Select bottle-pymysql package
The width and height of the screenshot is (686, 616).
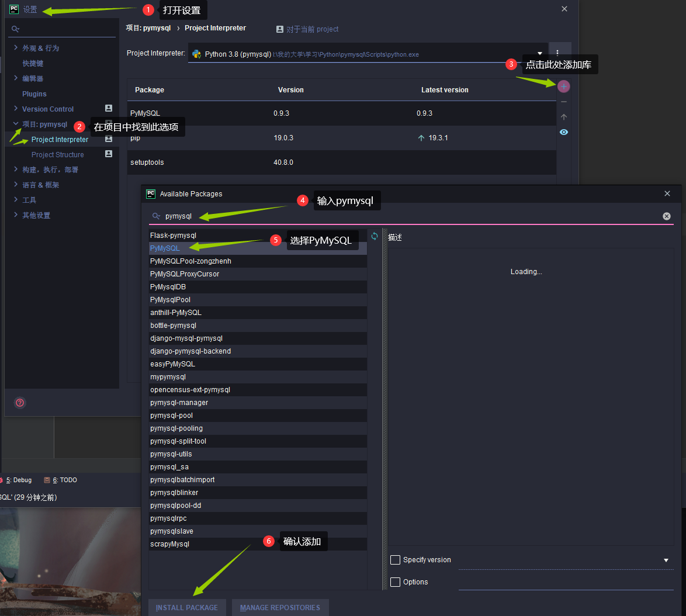[258, 326]
